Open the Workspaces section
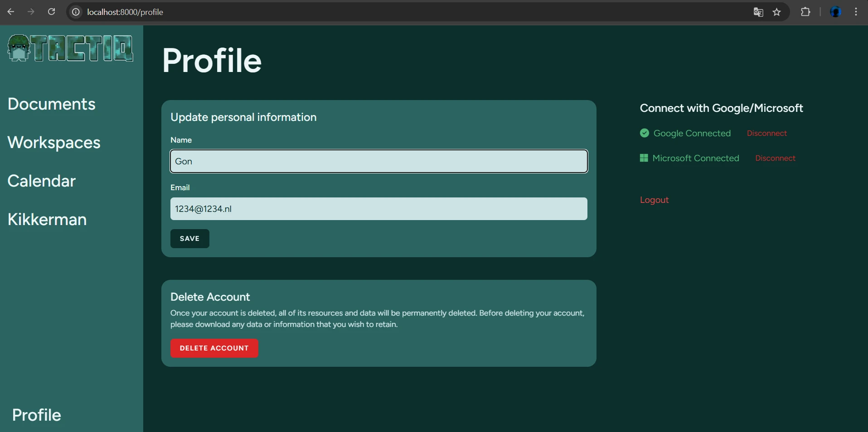The image size is (868, 432). (54, 142)
